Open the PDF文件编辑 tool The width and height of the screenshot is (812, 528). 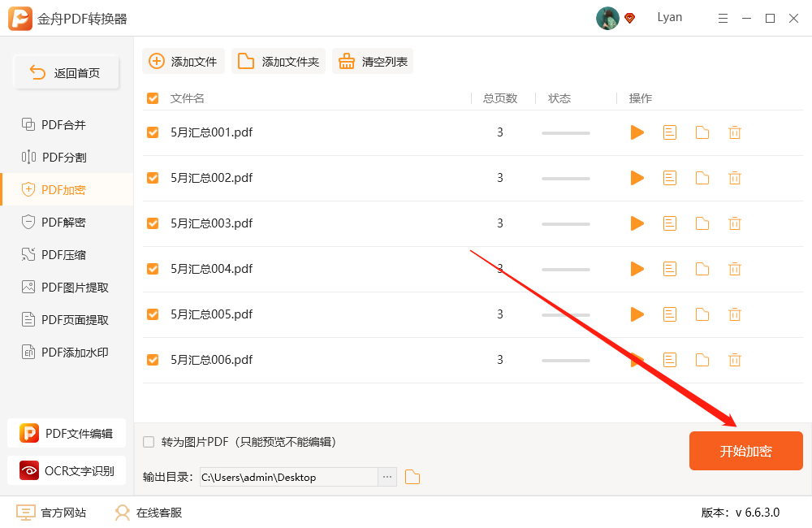click(67, 433)
